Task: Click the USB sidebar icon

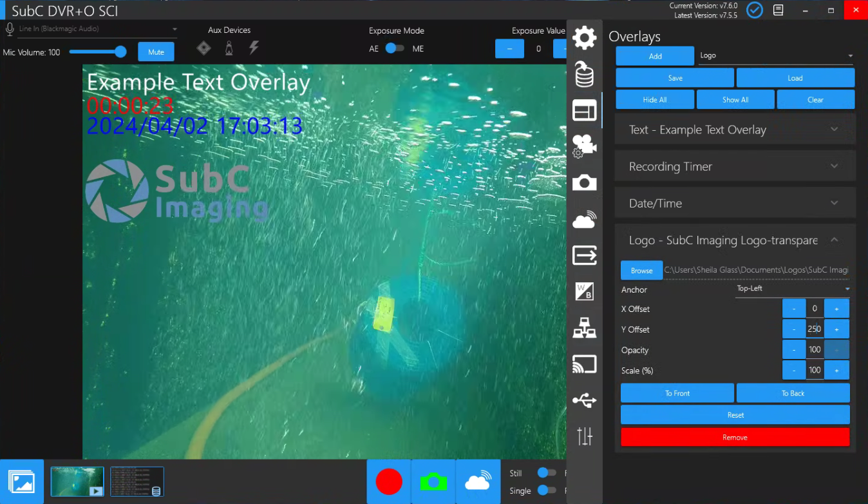Action: [584, 400]
